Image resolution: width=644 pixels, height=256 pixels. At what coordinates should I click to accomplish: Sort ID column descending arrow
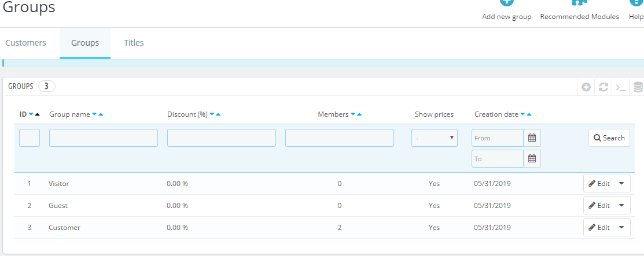click(x=31, y=114)
